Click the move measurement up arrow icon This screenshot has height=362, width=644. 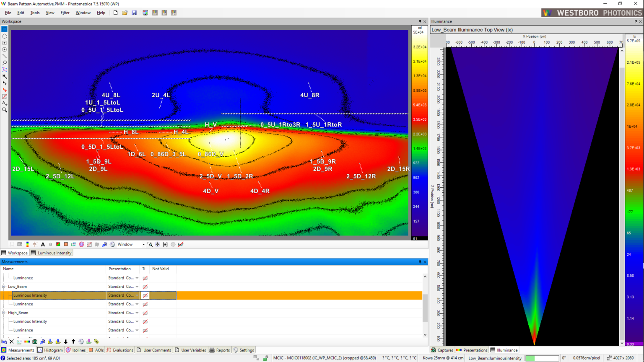(73, 341)
